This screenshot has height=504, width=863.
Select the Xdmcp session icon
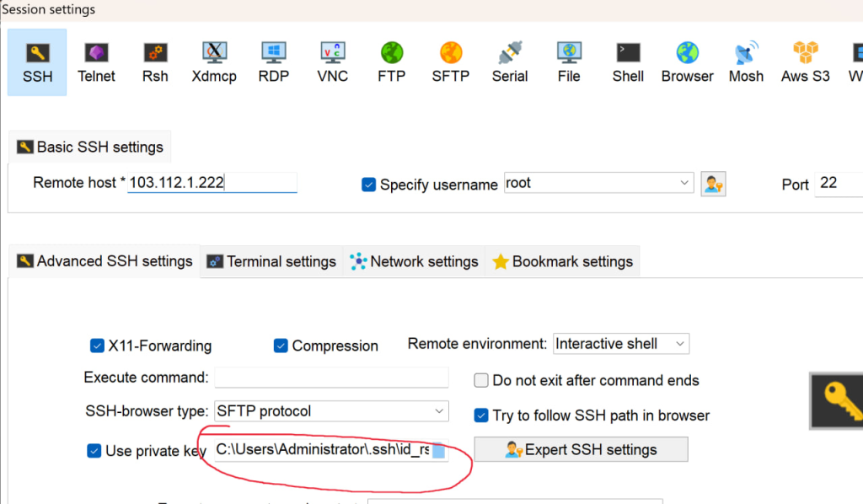(214, 62)
